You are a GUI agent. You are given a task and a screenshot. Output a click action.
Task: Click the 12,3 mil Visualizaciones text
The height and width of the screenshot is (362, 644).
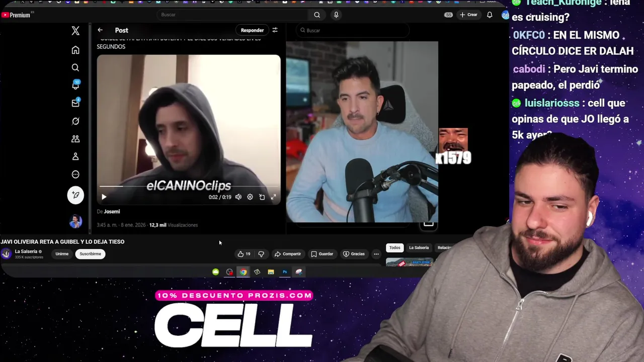point(174,225)
